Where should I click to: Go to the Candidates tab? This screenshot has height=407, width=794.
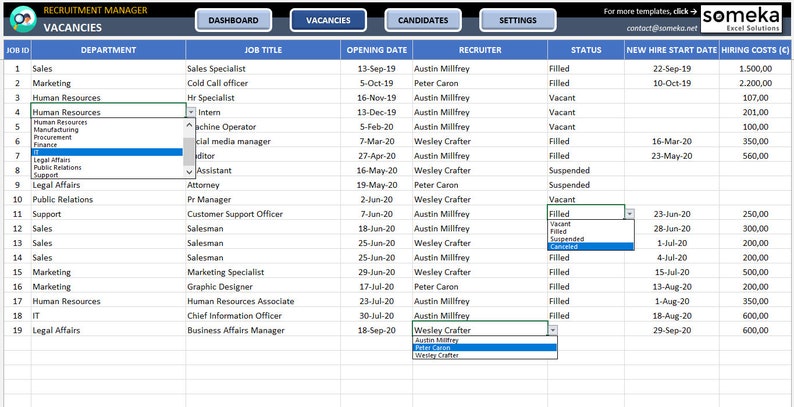tap(423, 21)
